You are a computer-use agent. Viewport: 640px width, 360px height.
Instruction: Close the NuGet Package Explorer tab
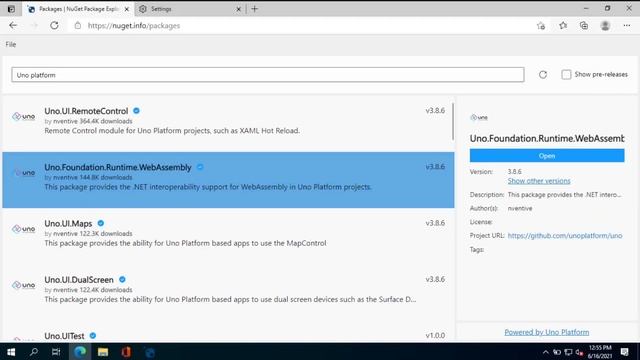[127, 9]
